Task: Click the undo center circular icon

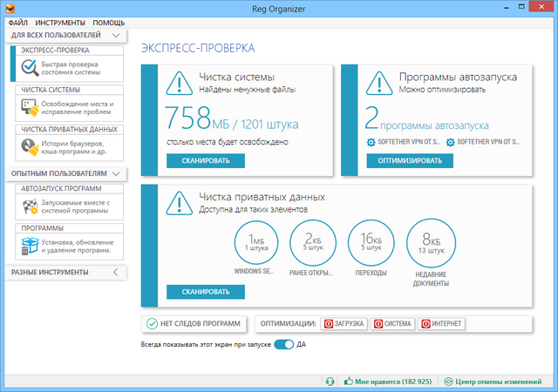Action: pos(448,382)
